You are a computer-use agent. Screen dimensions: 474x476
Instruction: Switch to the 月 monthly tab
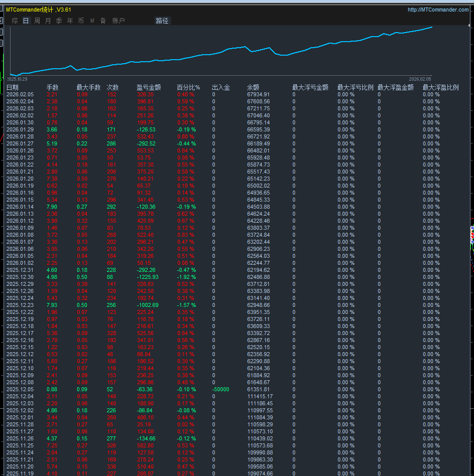48,21
